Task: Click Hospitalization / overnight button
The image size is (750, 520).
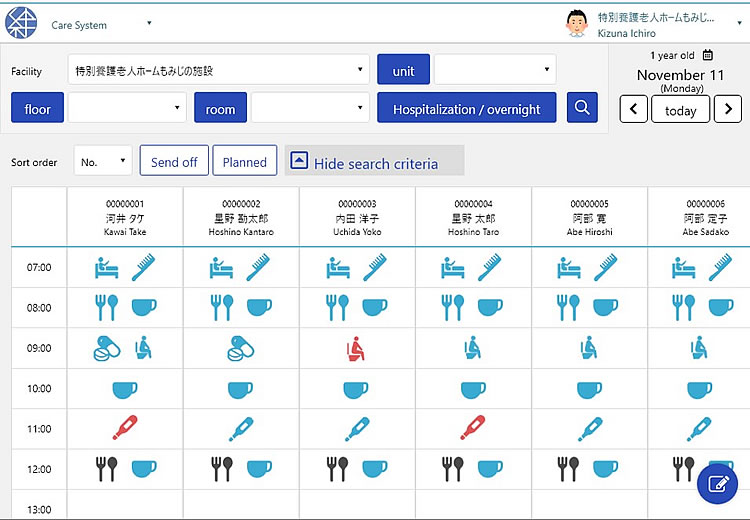Action: point(466,108)
